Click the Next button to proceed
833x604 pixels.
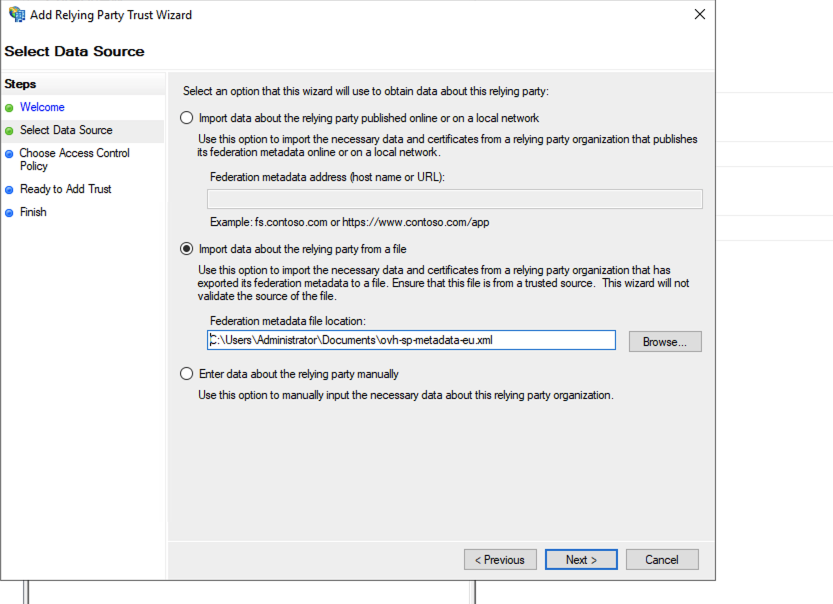[x=581, y=559]
